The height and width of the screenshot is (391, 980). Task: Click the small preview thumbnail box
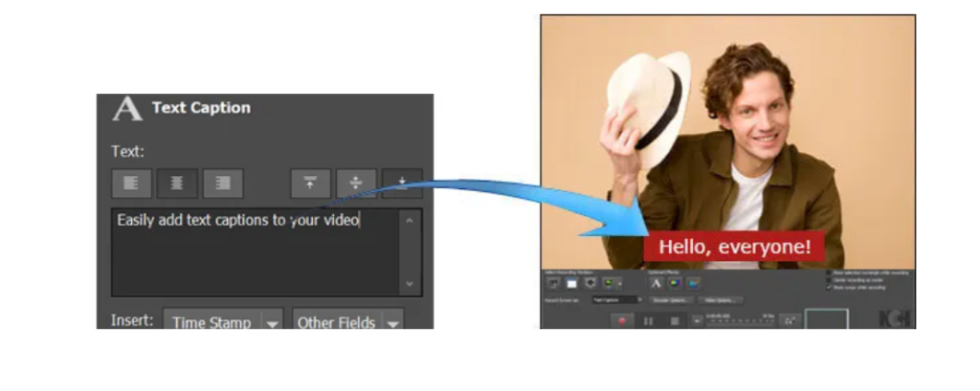[826, 318]
